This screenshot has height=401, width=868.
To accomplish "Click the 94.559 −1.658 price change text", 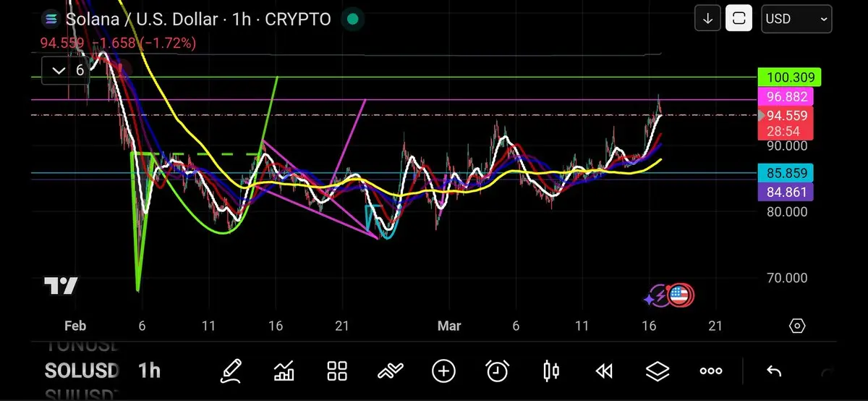I will click(118, 43).
